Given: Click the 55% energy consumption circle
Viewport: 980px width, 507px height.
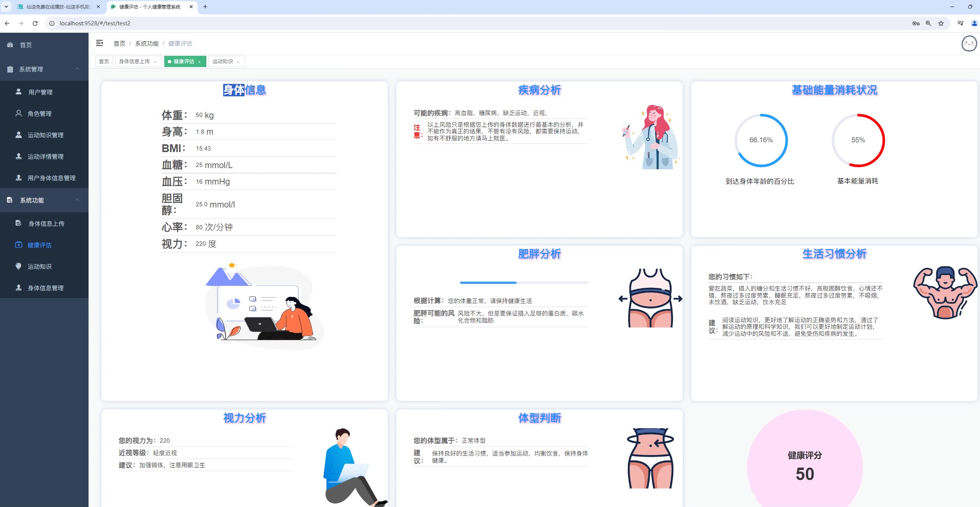Looking at the screenshot, I should click(x=858, y=140).
